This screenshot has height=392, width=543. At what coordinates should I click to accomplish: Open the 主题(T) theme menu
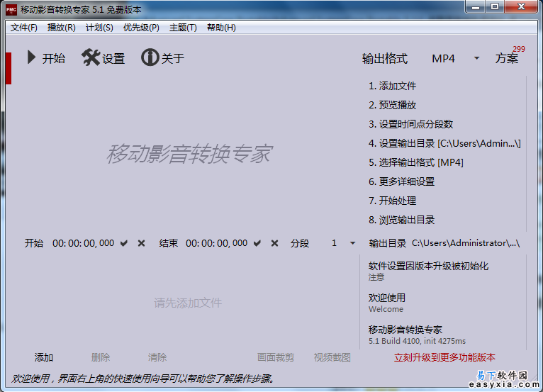click(183, 28)
